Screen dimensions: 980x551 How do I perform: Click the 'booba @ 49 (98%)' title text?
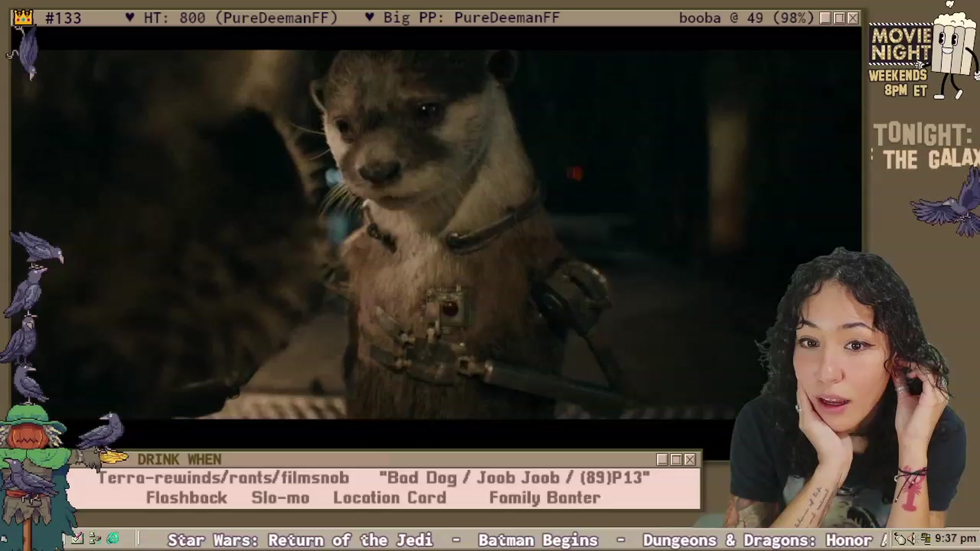pyautogui.click(x=746, y=18)
